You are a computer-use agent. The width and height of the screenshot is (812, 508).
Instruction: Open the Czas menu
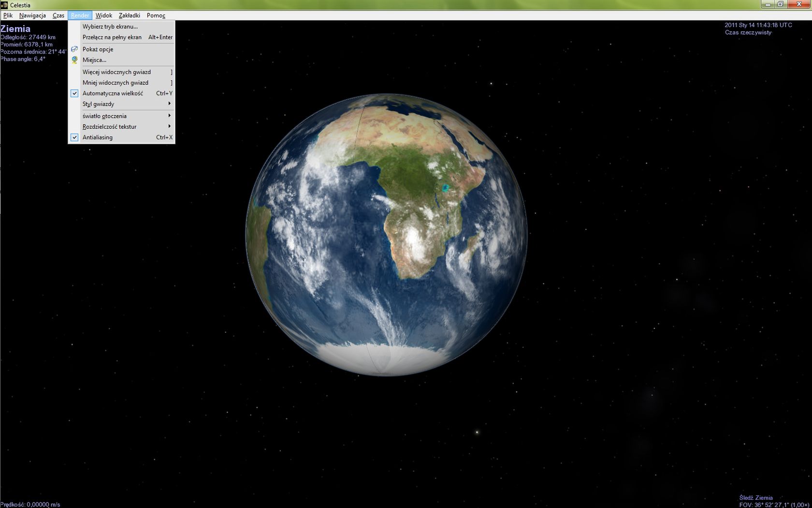58,15
